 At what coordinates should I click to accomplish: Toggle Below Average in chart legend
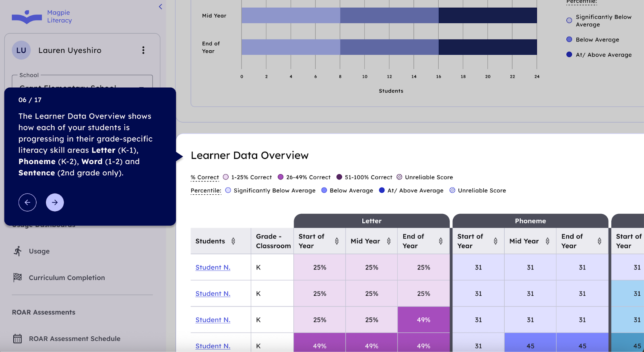(569, 39)
